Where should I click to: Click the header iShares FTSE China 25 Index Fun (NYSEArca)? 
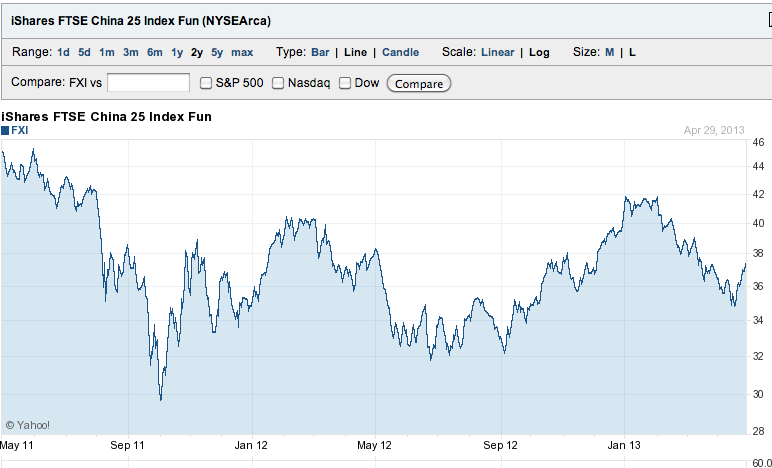[x=141, y=21]
